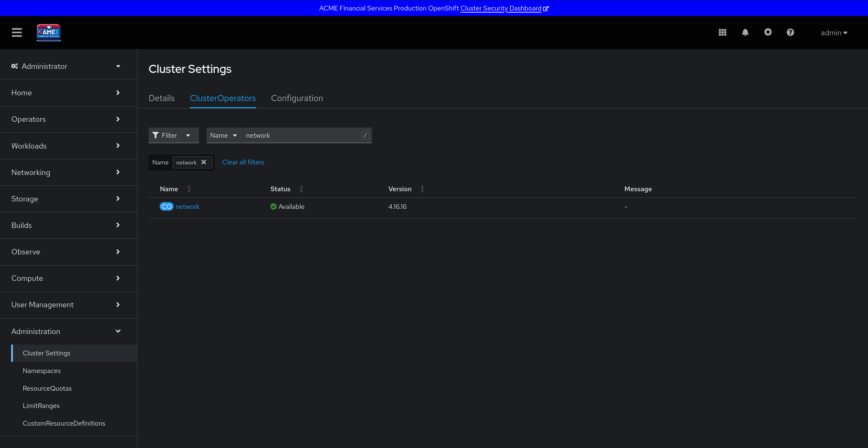The image size is (868, 448).
Task: Open the admin user dropdown
Action: (834, 33)
